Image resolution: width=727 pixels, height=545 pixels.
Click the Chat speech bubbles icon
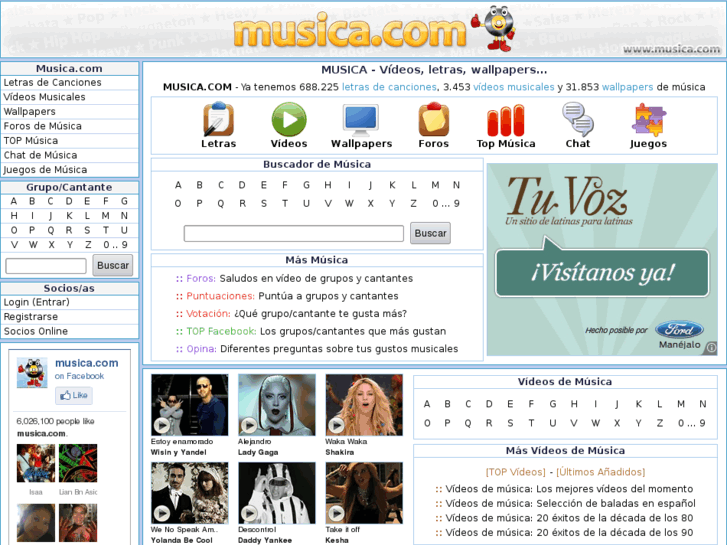pyautogui.click(x=578, y=119)
